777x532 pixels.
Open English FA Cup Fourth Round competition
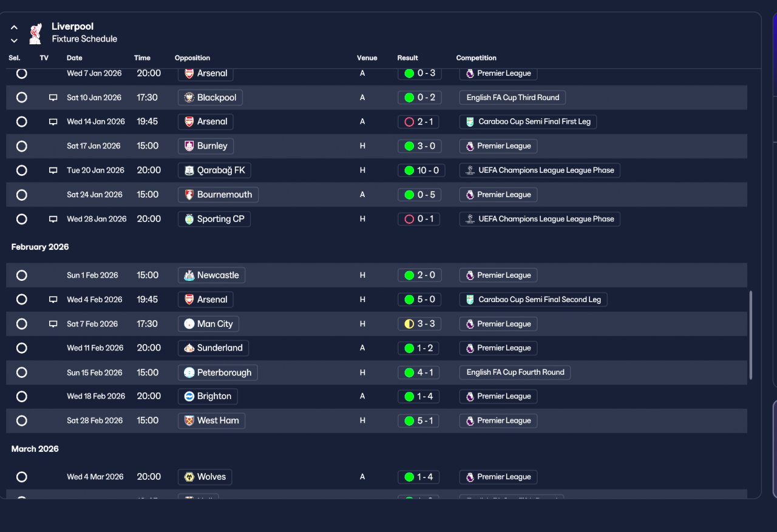coord(515,372)
